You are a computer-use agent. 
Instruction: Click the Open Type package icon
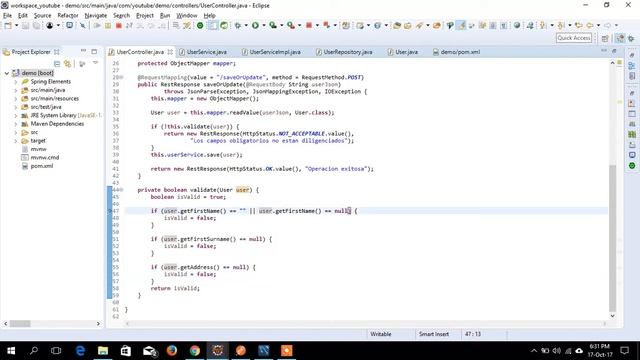pyautogui.click(x=397, y=25)
